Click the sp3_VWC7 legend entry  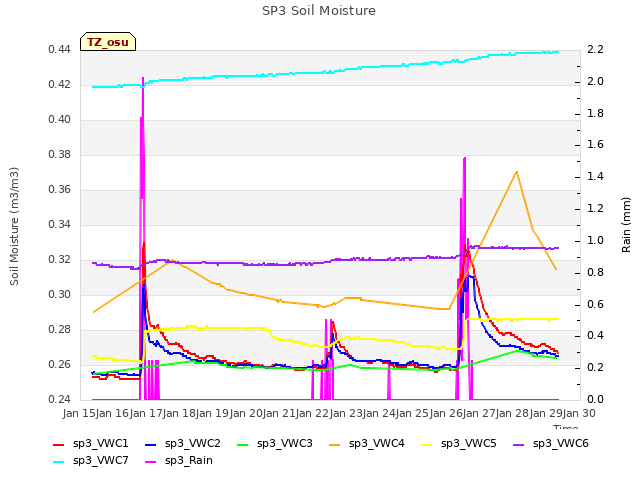pos(91,460)
